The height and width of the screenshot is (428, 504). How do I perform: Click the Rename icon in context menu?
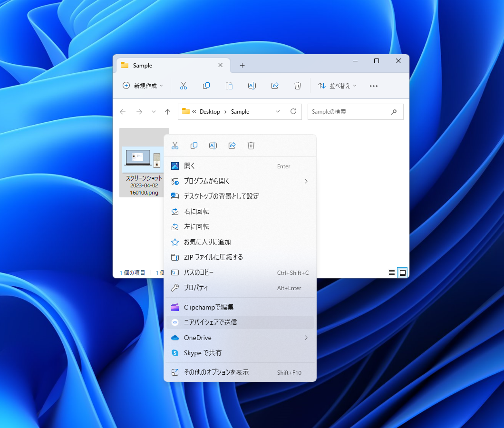213,146
